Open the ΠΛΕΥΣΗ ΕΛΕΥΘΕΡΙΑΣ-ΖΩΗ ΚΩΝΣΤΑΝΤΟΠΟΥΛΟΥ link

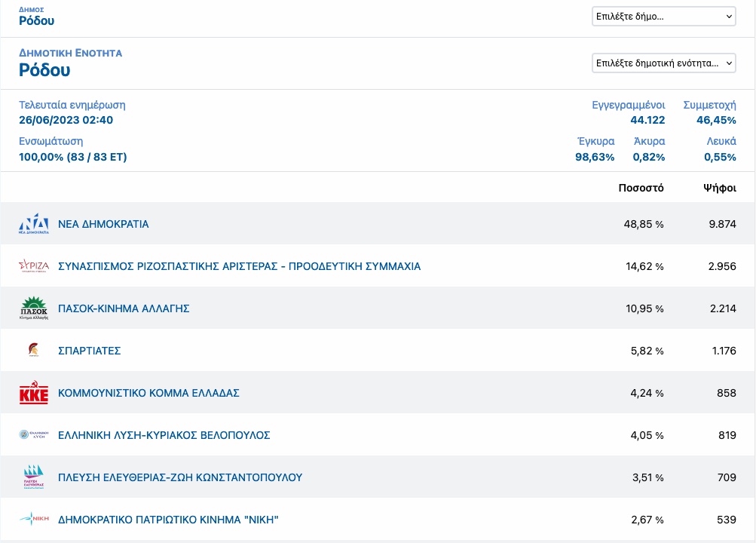(x=180, y=477)
